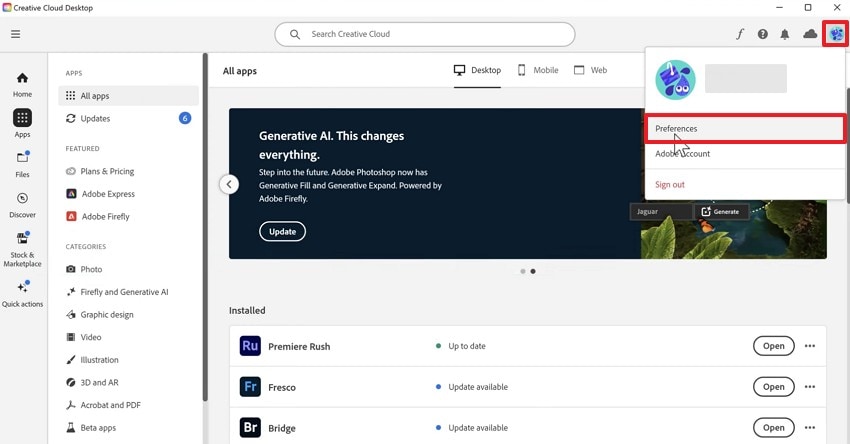Viewport: 850px width, 444px height.
Task: Open Bridge
Action: (x=774, y=428)
